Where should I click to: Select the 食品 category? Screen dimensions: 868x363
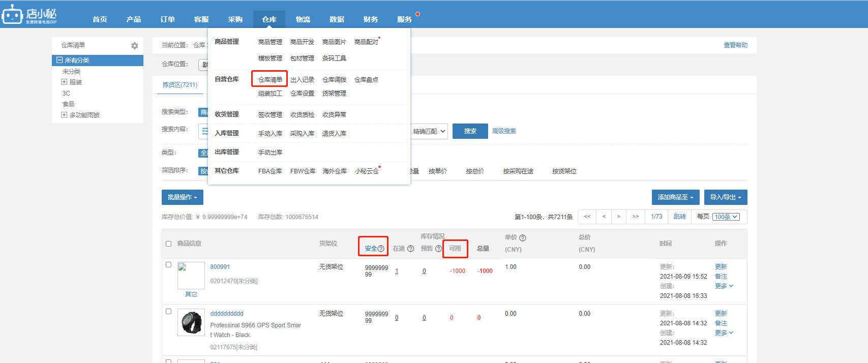[68, 104]
